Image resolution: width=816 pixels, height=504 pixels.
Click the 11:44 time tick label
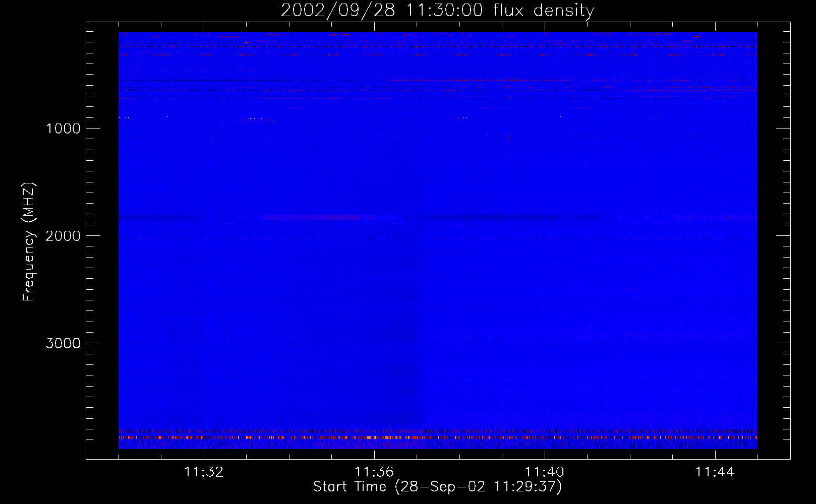coord(715,472)
